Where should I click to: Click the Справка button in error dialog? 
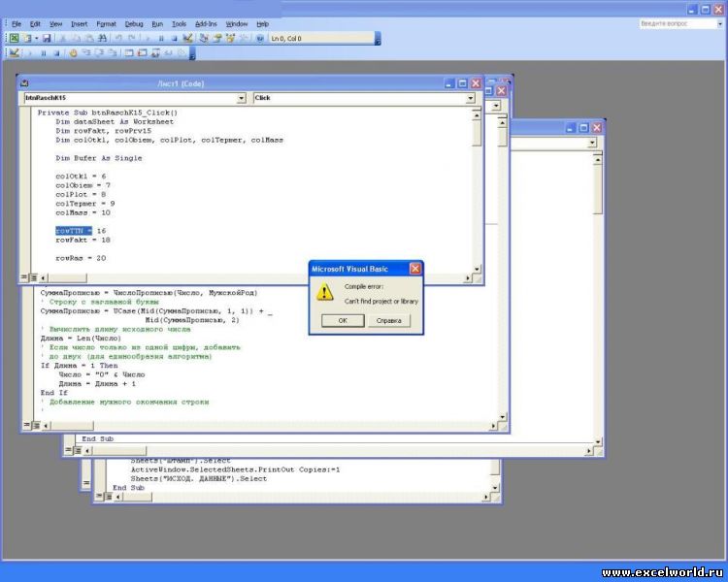click(x=388, y=320)
